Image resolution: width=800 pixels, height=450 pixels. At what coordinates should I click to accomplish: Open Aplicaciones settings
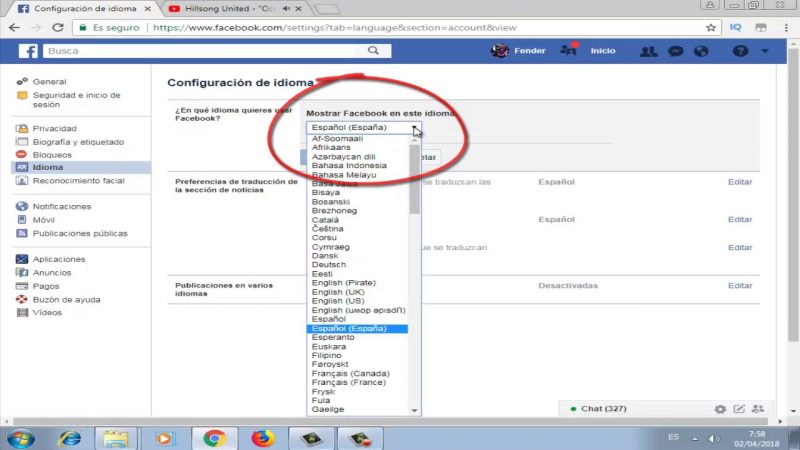click(59, 259)
